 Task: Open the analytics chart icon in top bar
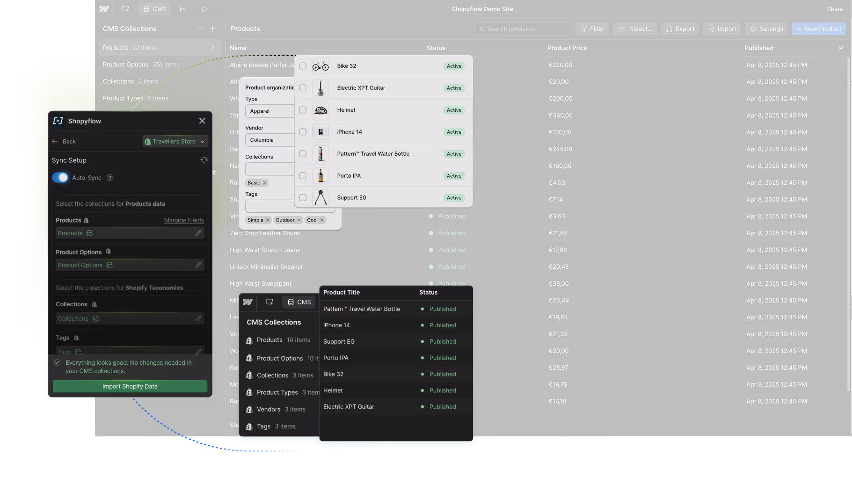pos(183,9)
